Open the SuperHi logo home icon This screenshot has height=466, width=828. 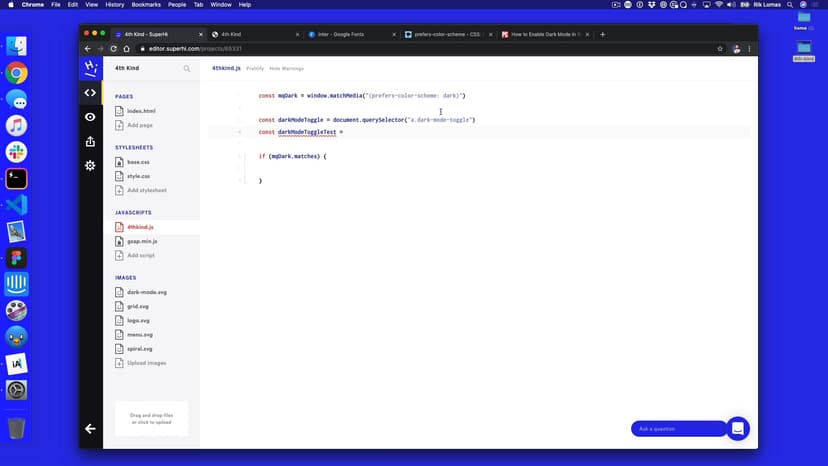(91, 68)
